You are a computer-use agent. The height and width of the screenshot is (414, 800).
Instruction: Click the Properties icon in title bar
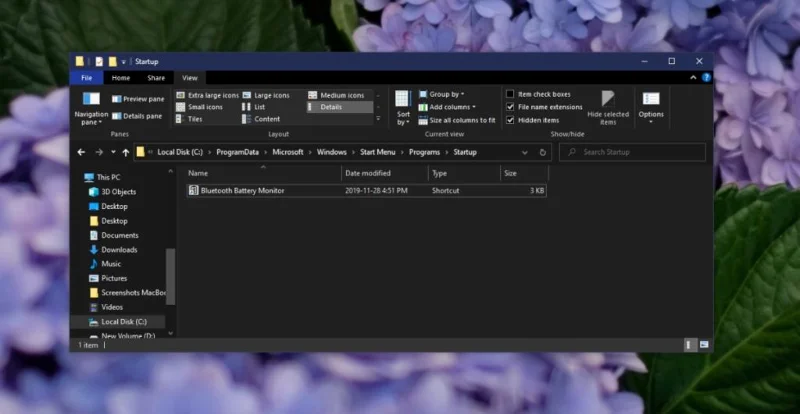click(x=99, y=61)
